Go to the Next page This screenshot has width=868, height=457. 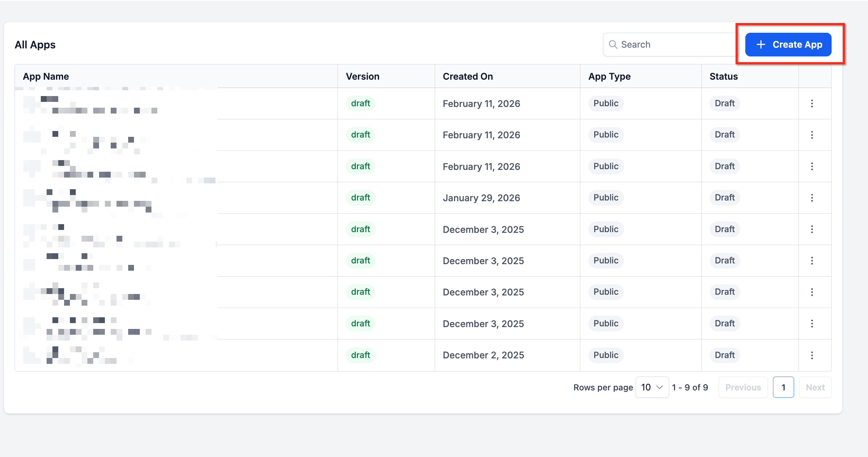815,387
